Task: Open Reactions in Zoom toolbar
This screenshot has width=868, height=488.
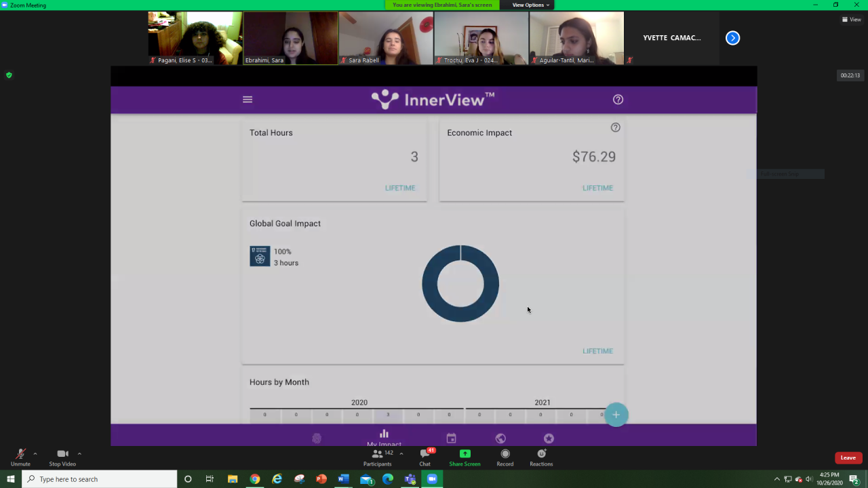Action: coord(541,457)
